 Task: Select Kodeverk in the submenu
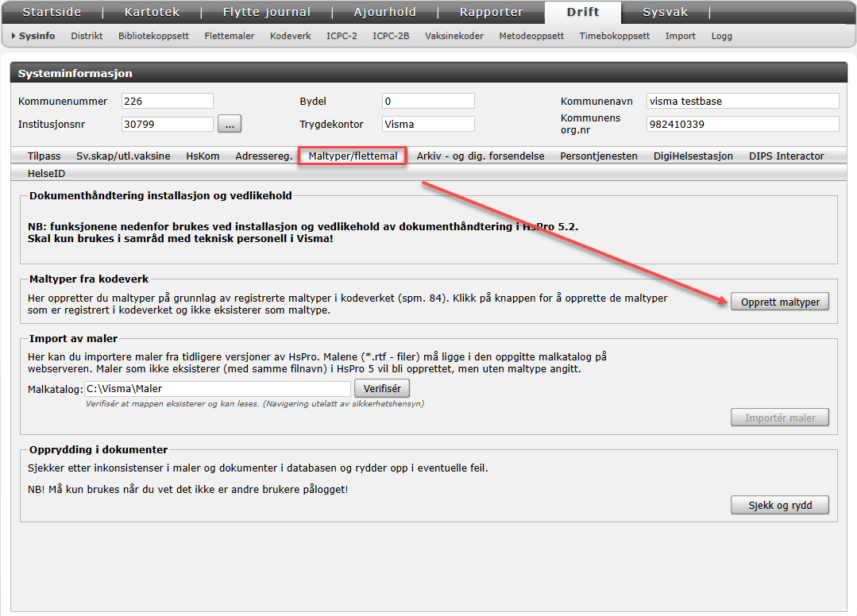pos(290,36)
